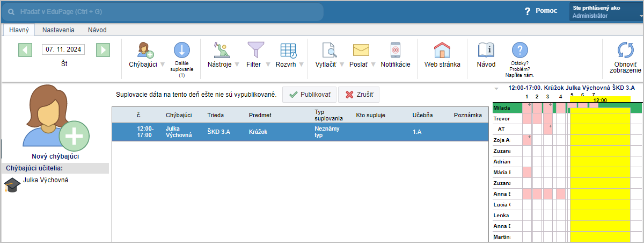
Task: Open Notifikácie phone icon
Action: coord(395,50)
